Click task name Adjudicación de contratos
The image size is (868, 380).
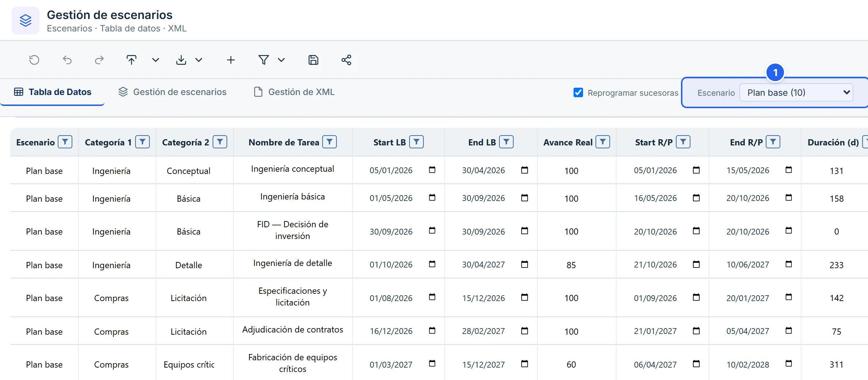(293, 330)
